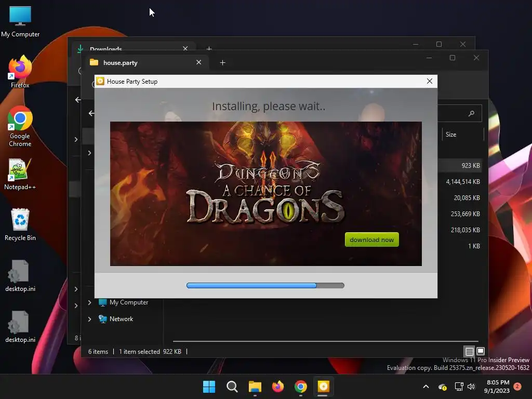The image size is (532, 399).
Task: Open network settings tray icon
Action: 459,387
